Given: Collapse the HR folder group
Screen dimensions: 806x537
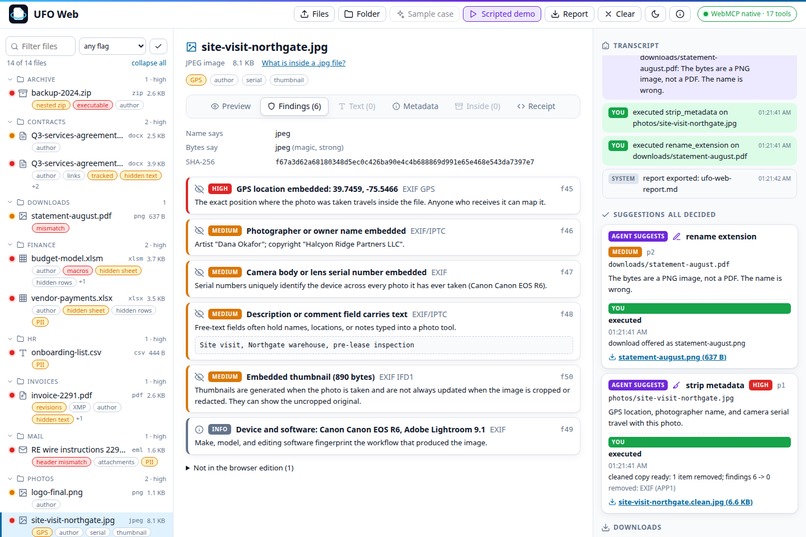Looking at the screenshot, I should (x=10, y=339).
